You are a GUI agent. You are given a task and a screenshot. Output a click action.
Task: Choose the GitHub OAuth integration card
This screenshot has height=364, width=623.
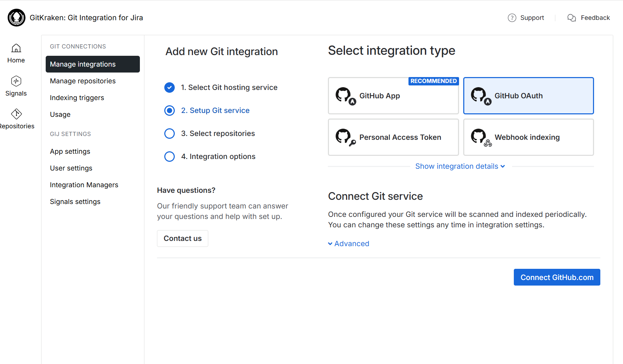pos(528,96)
